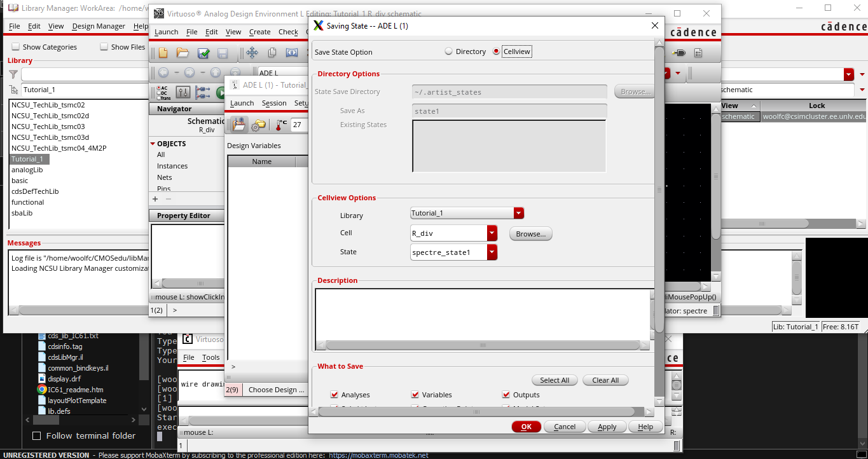Click the plus icon below Navigator objects
Screen dimensions: 868x459
pos(155,199)
